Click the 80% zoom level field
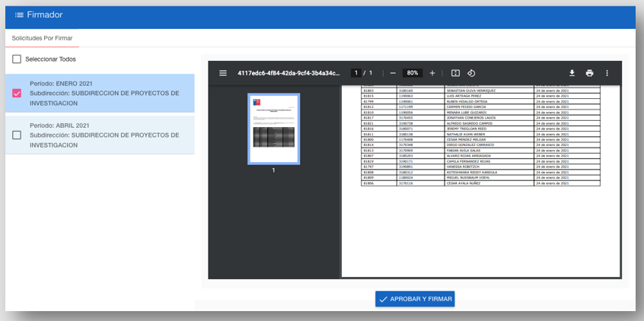 click(413, 73)
